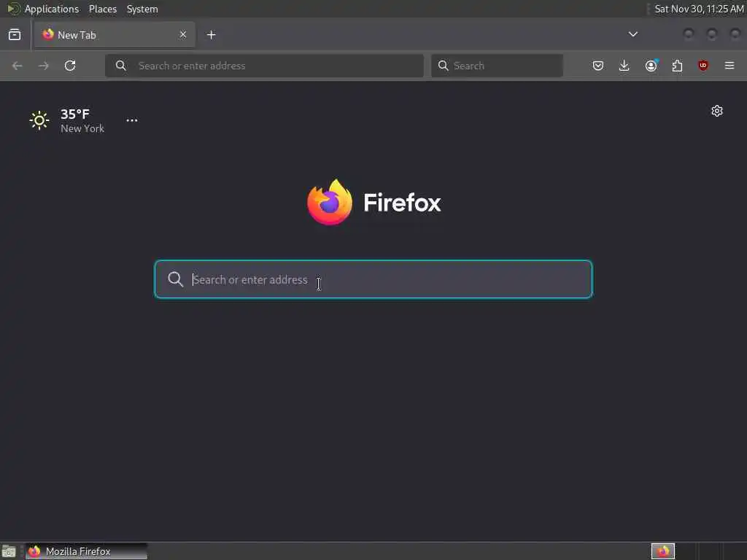
Task: Personalize new tab with gear icon
Action: point(717,111)
